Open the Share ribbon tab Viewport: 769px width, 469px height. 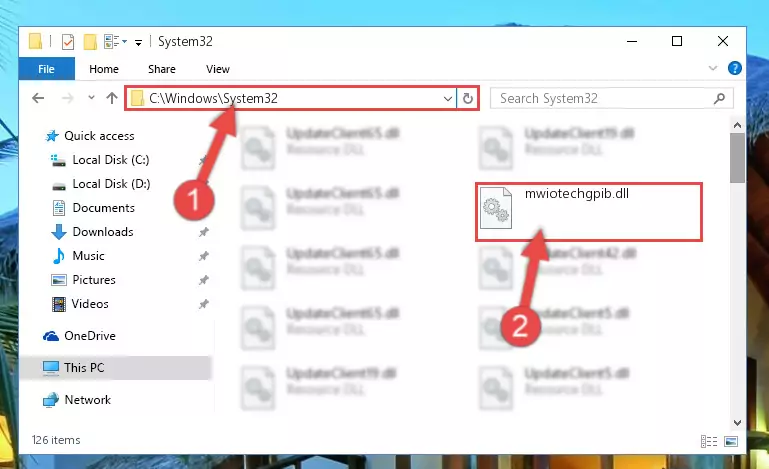[162, 69]
